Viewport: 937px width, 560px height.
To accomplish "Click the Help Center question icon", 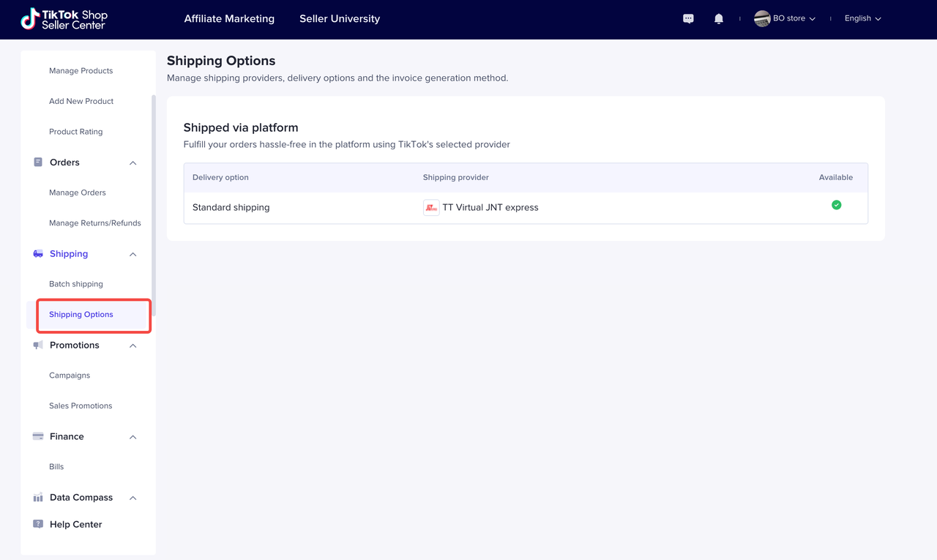I will tap(38, 524).
